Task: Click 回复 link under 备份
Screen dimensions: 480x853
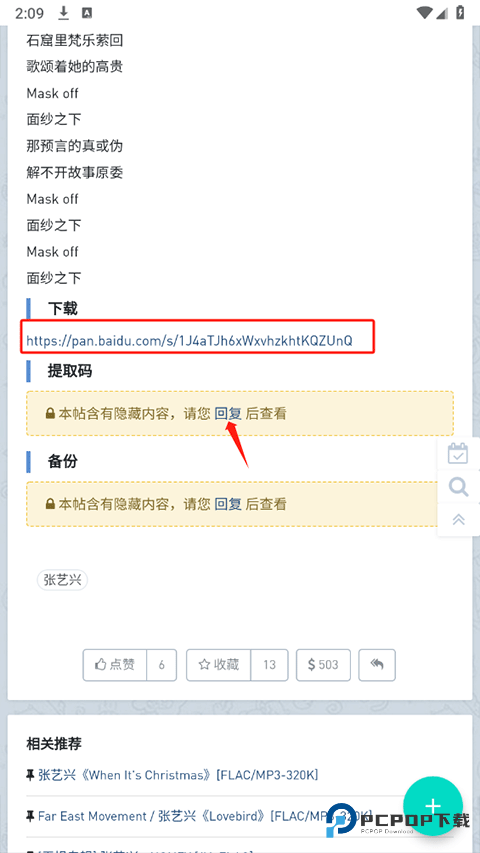Action: pyautogui.click(x=228, y=504)
